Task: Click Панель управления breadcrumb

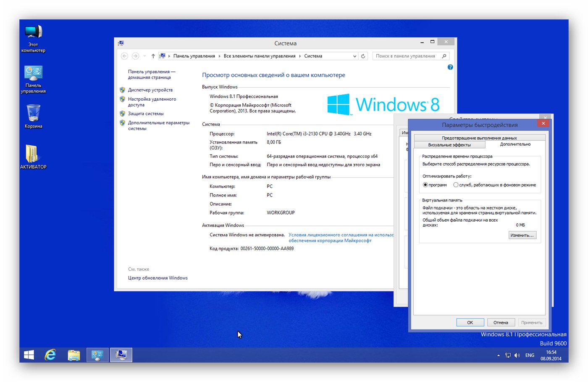Action: [194, 56]
